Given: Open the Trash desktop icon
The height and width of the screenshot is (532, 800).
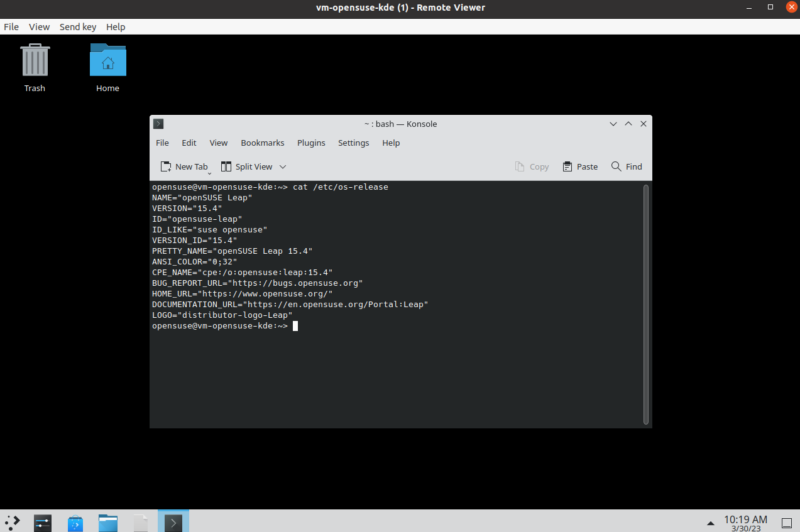Looking at the screenshot, I should pos(35,67).
